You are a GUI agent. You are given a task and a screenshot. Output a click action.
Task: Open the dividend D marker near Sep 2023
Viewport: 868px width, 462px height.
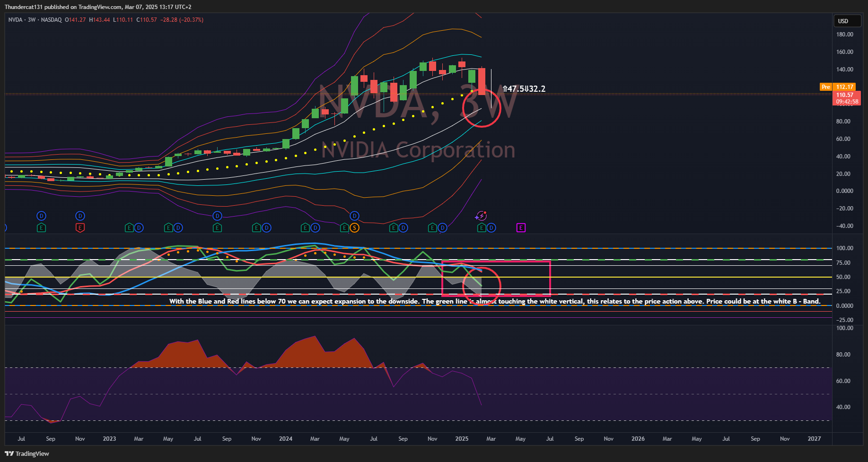click(x=217, y=216)
